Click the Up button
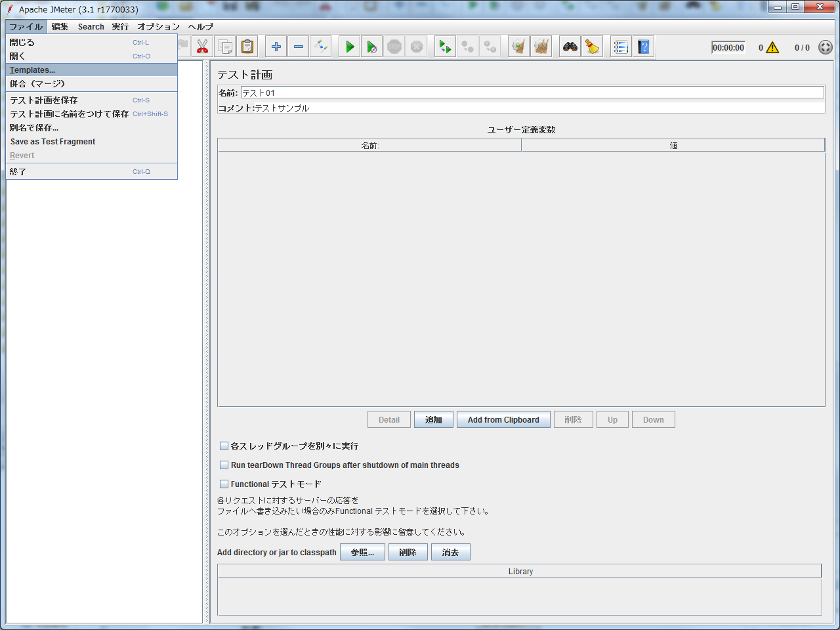840x630 pixels. (x=612, y=420)
